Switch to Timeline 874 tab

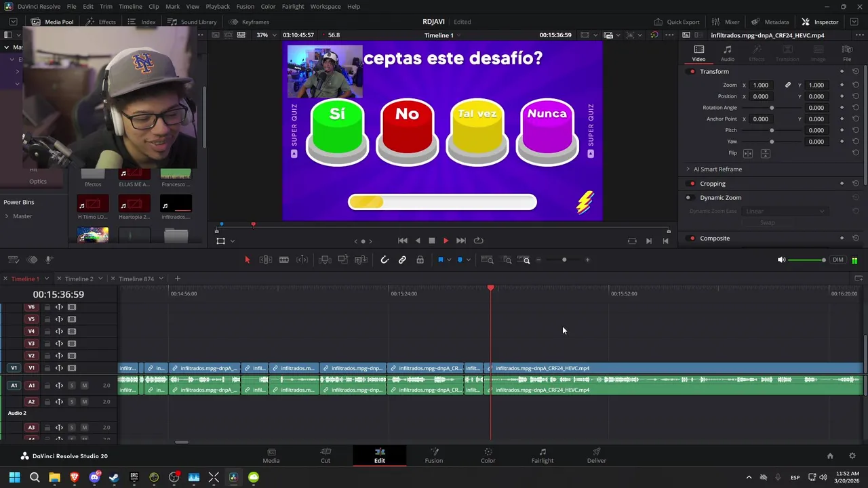[x=136, y=279]
